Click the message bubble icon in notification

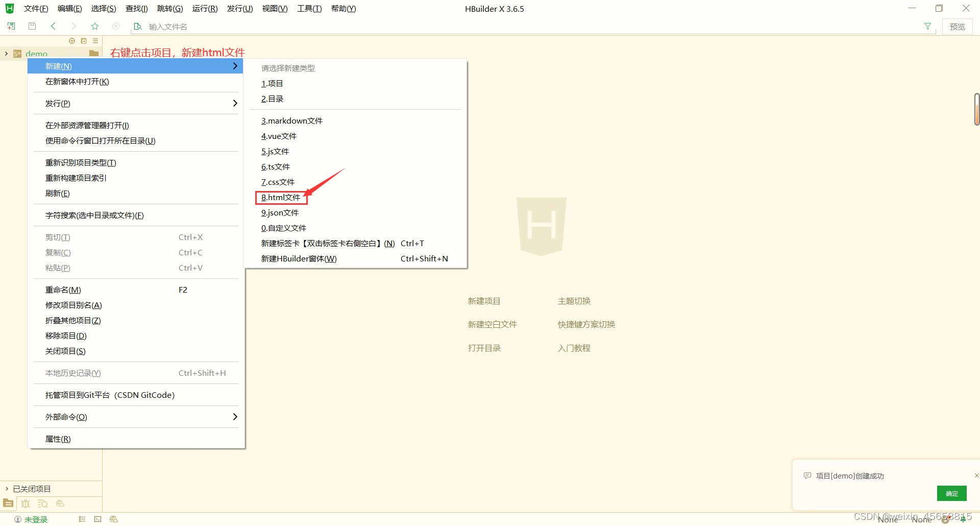pos(807,476)
